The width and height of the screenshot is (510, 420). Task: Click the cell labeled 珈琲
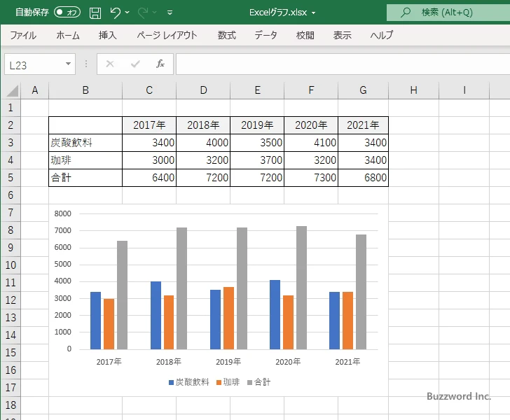(x=85, y=160)
